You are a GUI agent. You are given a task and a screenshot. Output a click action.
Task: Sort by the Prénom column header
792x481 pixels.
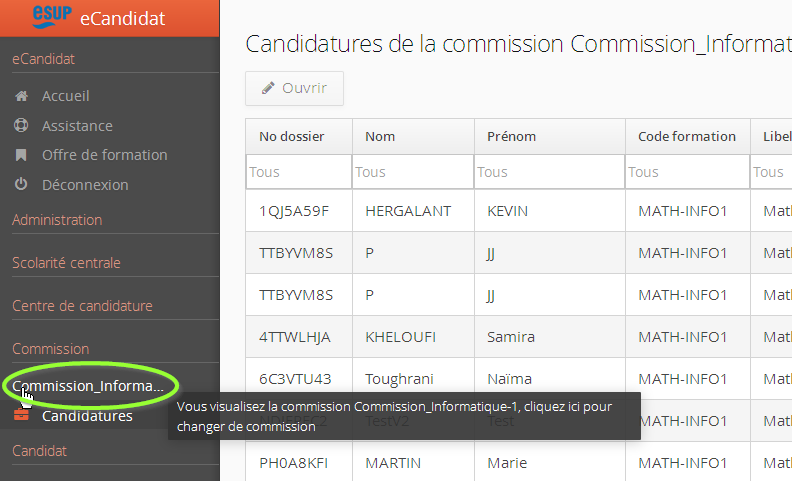coord(511,137)
